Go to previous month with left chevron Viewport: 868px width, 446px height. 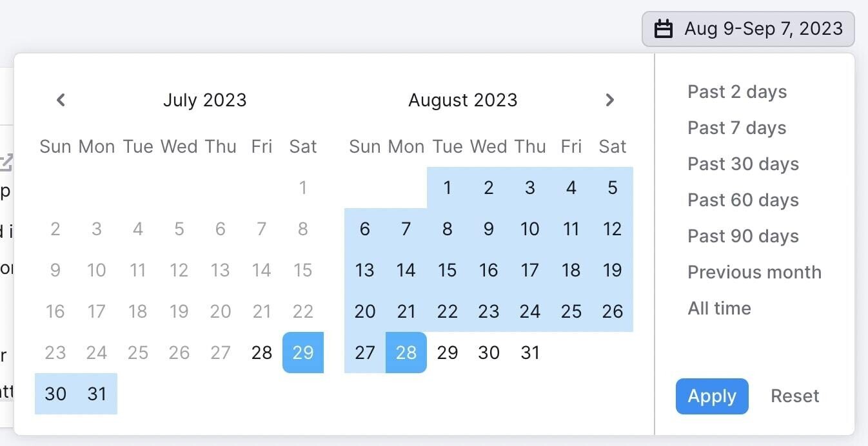click(x=61, y=100)
